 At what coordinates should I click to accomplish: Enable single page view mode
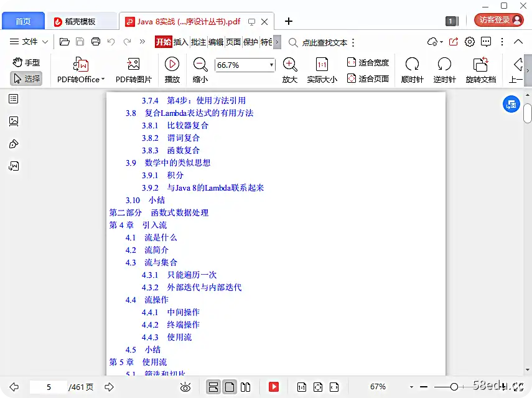click(x=230, y=387)
